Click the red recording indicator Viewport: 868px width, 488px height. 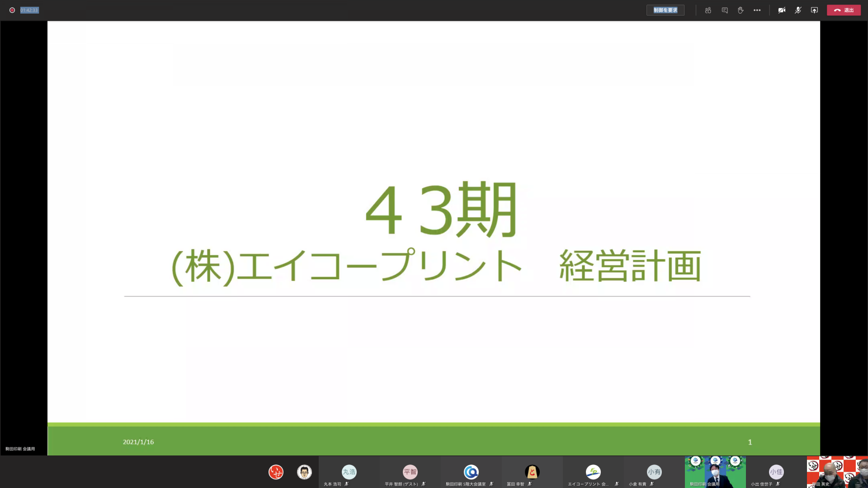(x=12, y=10)
